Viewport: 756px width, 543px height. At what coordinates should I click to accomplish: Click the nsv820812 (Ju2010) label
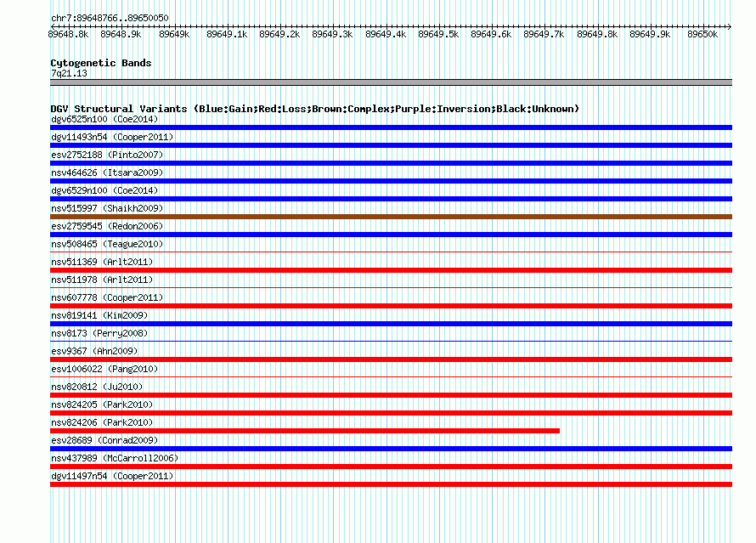pyautogui.click(x=97, y=387)
